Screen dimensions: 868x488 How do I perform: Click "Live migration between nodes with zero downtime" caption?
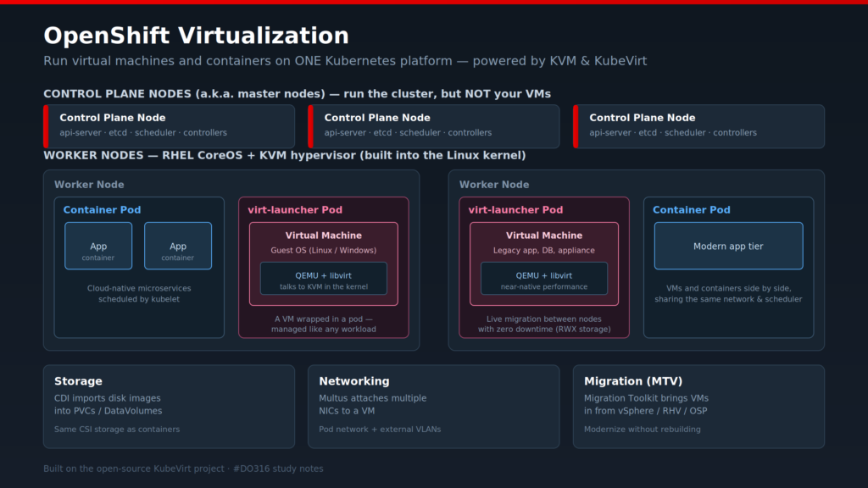click(544, 324)
